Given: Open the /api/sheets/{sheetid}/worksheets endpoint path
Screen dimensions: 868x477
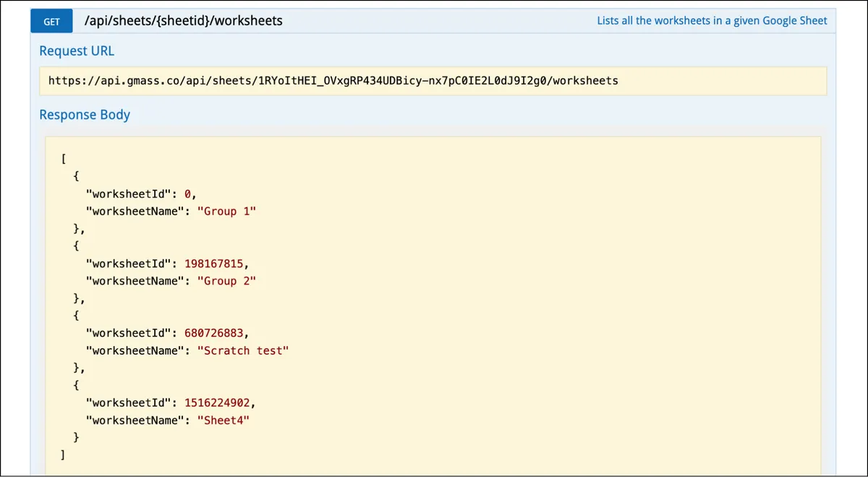Looking at the screenshot, I should pos(184,21).
